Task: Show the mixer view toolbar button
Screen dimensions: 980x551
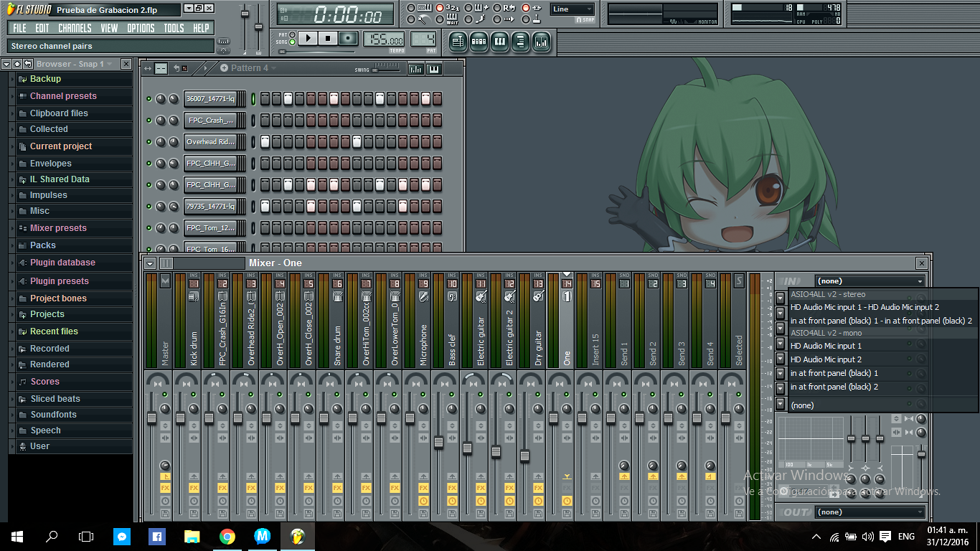Action: 541,42
